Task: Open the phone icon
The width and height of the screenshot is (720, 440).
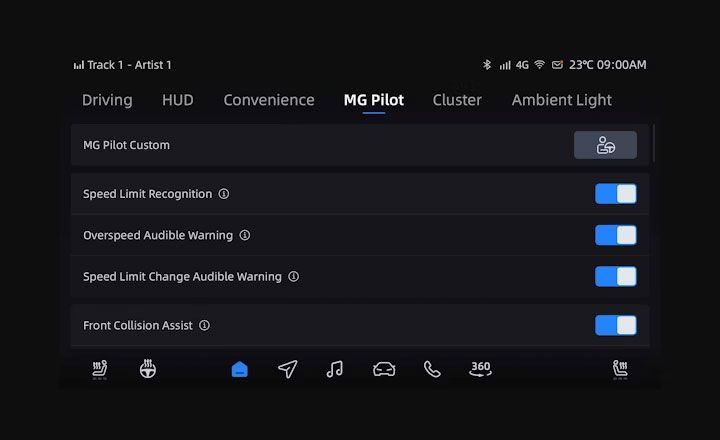Action: [432, 370]
